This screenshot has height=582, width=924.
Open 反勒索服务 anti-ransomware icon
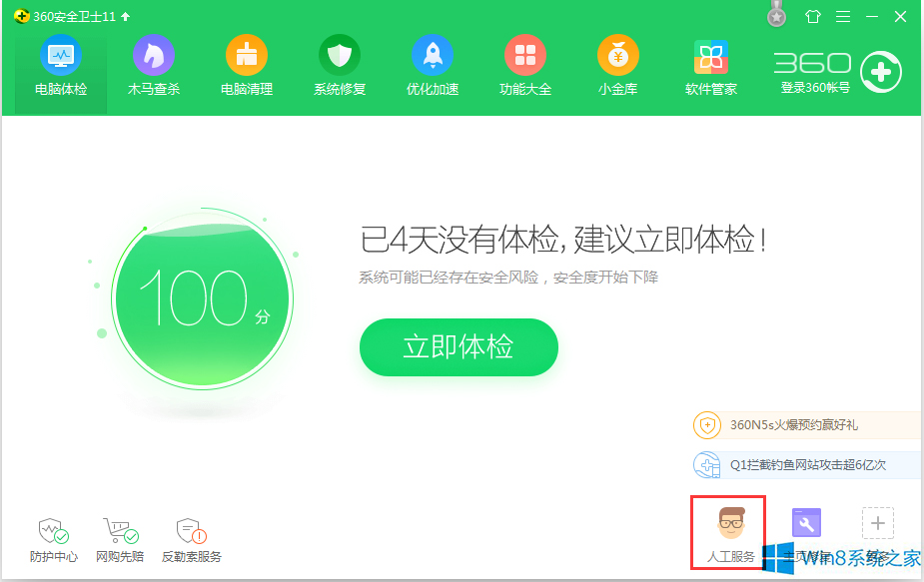point(192,540)
